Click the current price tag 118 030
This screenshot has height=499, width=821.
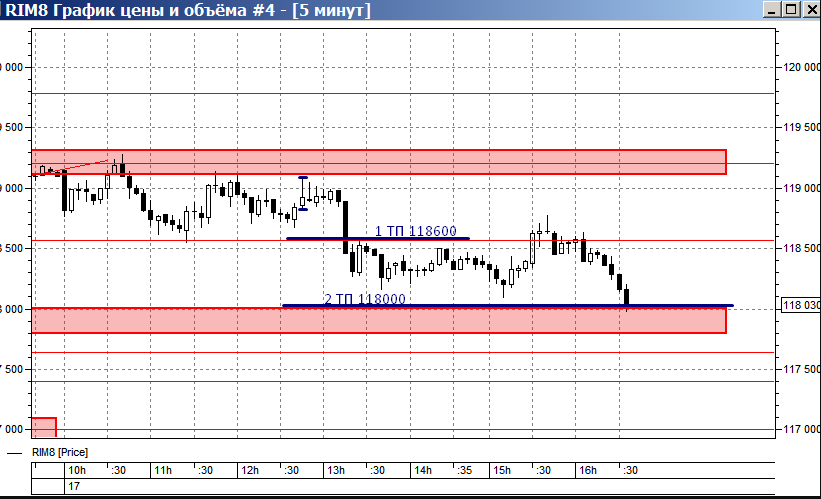pyautogui.click(x=801, y=305)
